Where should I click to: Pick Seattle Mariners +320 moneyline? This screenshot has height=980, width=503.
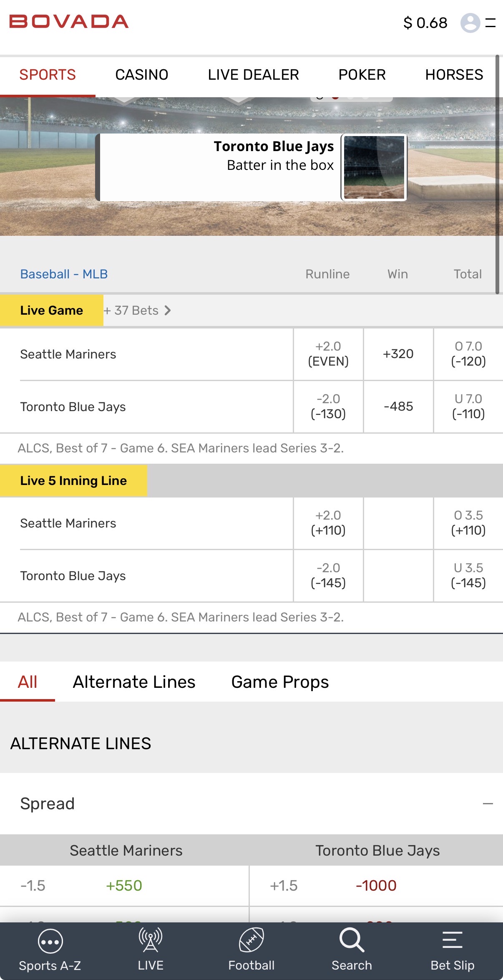point(398,354)
